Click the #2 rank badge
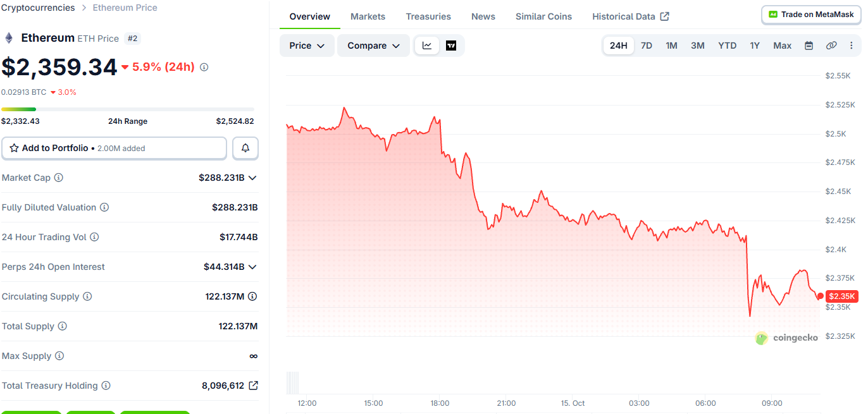Screen dimensions: 868x414 [132, 39]
